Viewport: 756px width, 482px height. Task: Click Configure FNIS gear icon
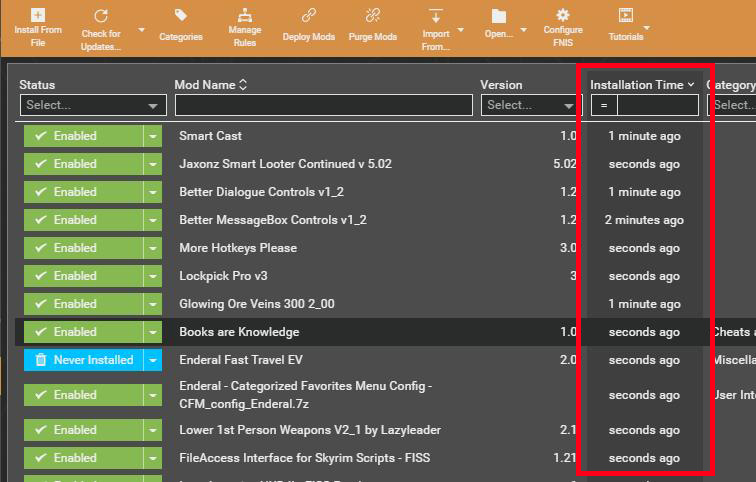pyautogui.click(x=563, y=15)
